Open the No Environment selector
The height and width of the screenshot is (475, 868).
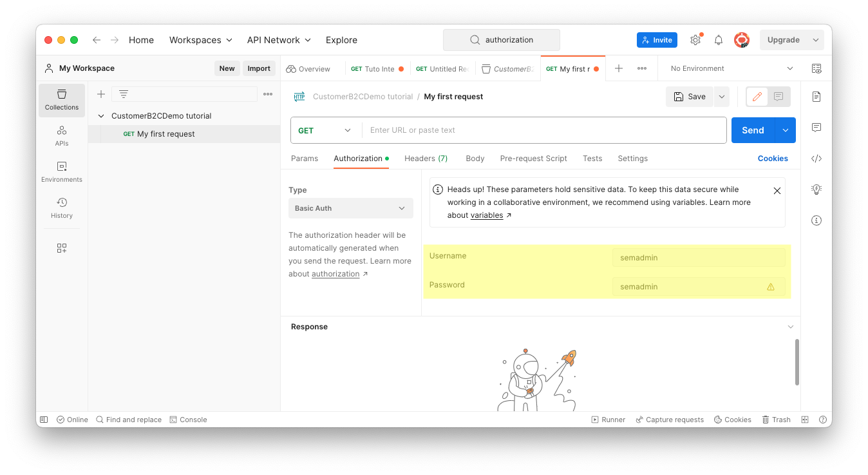[733, 68]
